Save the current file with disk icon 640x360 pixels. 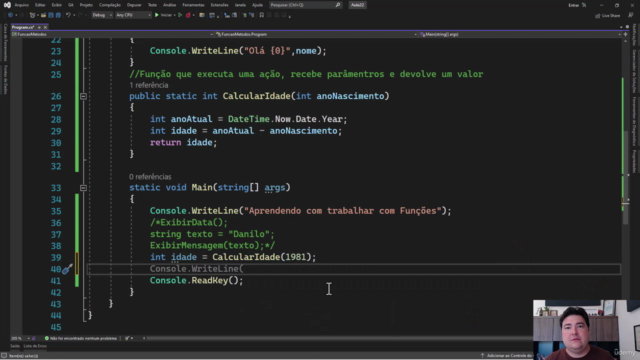[51, 15]
